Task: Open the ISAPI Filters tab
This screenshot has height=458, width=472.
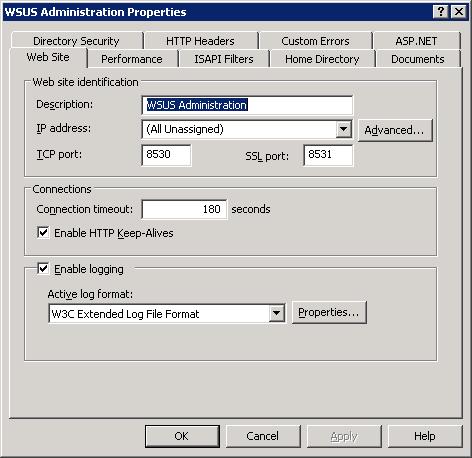Action: (224, 59)
